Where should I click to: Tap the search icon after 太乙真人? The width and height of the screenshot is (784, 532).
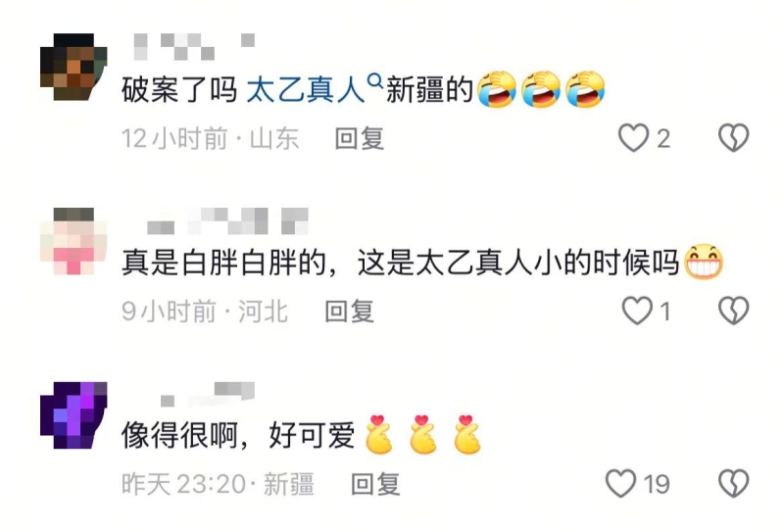click(374, 80)
